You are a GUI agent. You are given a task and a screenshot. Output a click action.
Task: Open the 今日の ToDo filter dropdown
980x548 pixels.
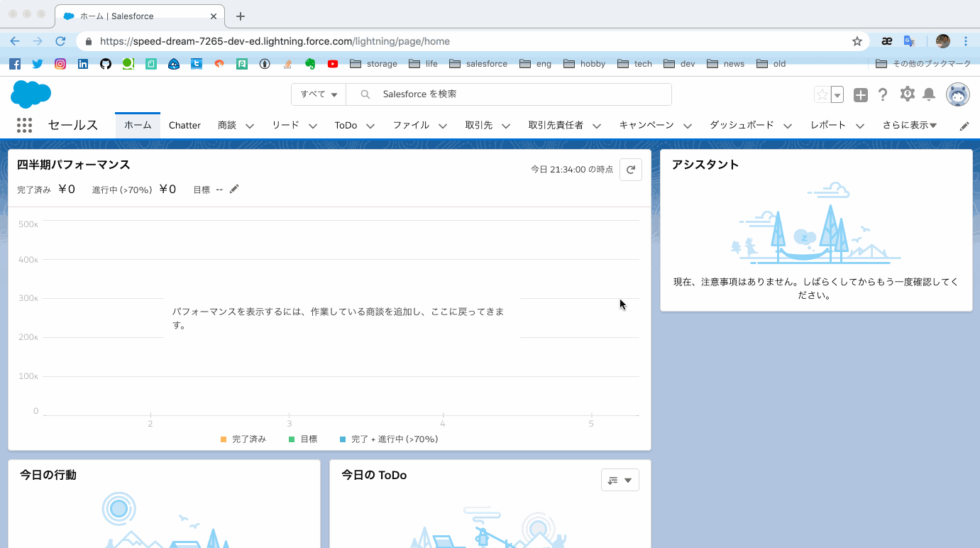click(620, 480)
